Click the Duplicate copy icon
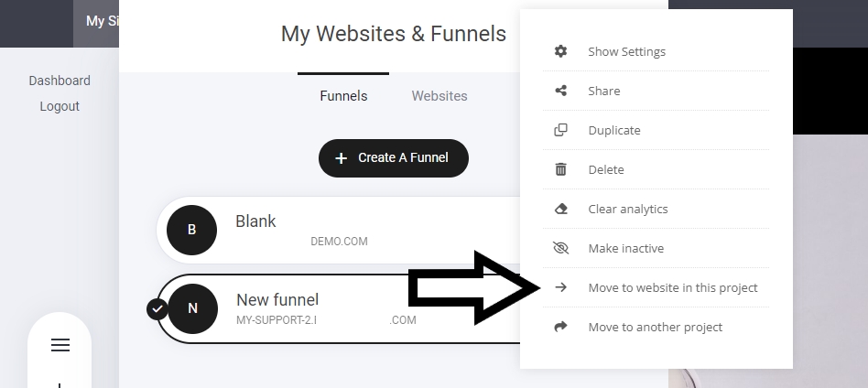The image size is (868, 388). coord(561,130)
